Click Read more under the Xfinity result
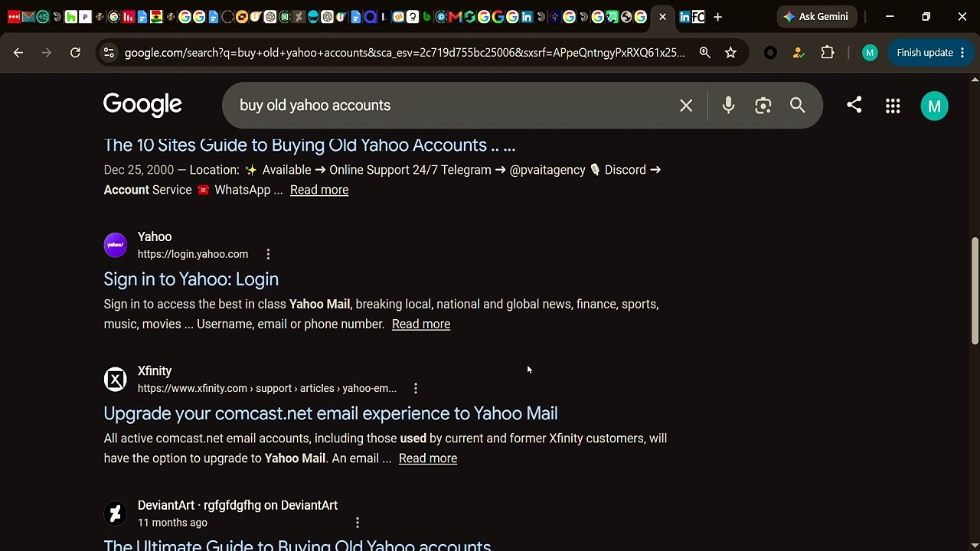The width and height of the screenshot is (980, 551). [428, 458]
